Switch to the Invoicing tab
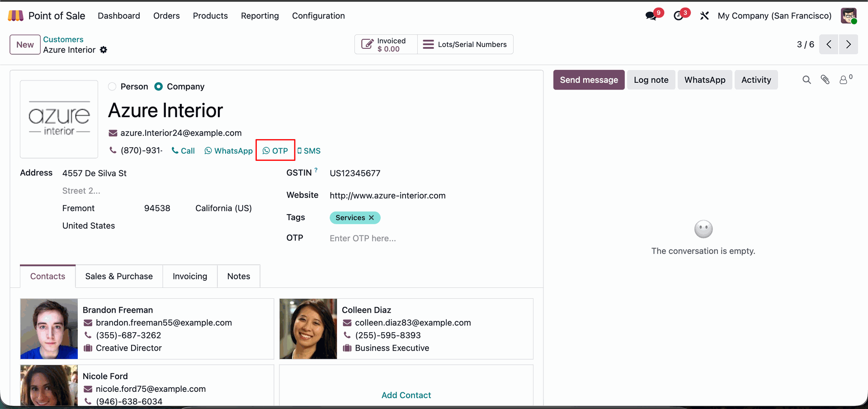The height and width of the screenshot is (409, 868). 190,276
